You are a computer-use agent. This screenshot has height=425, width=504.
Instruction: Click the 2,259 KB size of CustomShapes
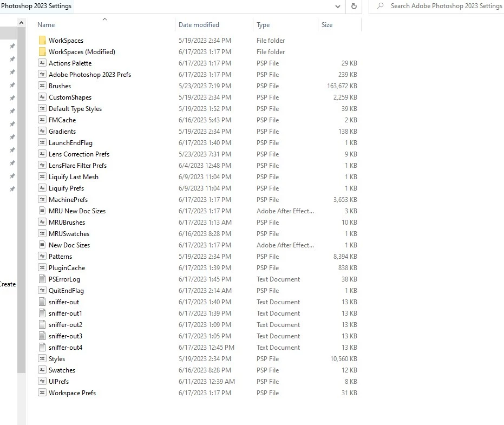[x=345, y=97]
